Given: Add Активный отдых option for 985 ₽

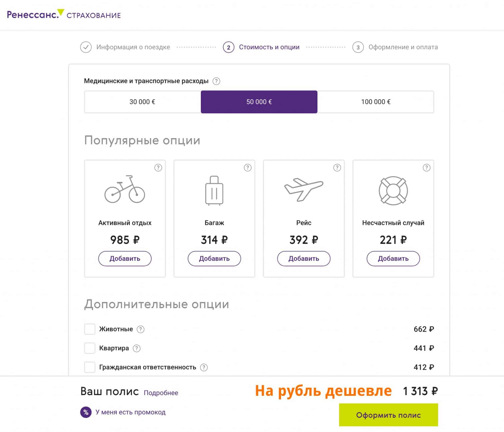Looking at the screenshot, I should click(x=125, y=259).
